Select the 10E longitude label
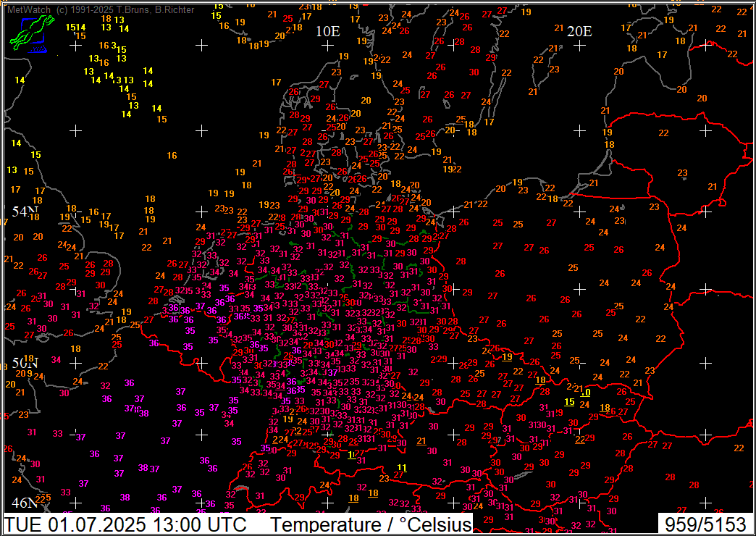The image size is (756, 536). [328, 32]
